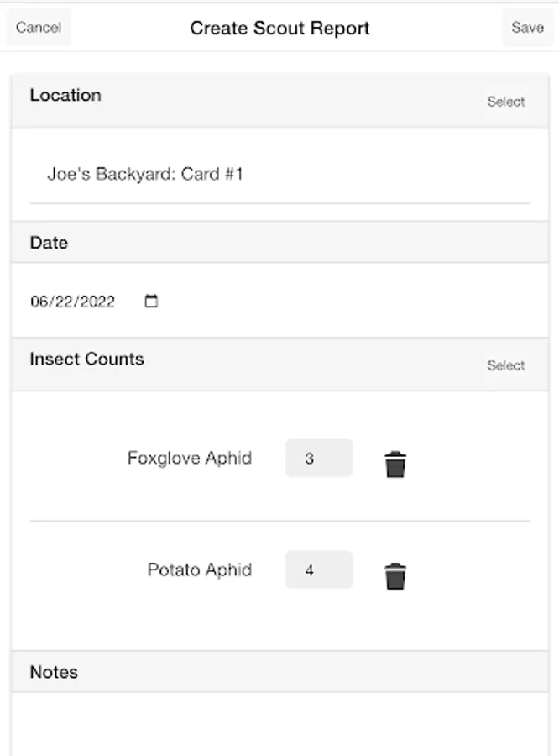Viewport: 559px width, 756px height.
Task: Click the empty Notes text area
Action: 279,723
